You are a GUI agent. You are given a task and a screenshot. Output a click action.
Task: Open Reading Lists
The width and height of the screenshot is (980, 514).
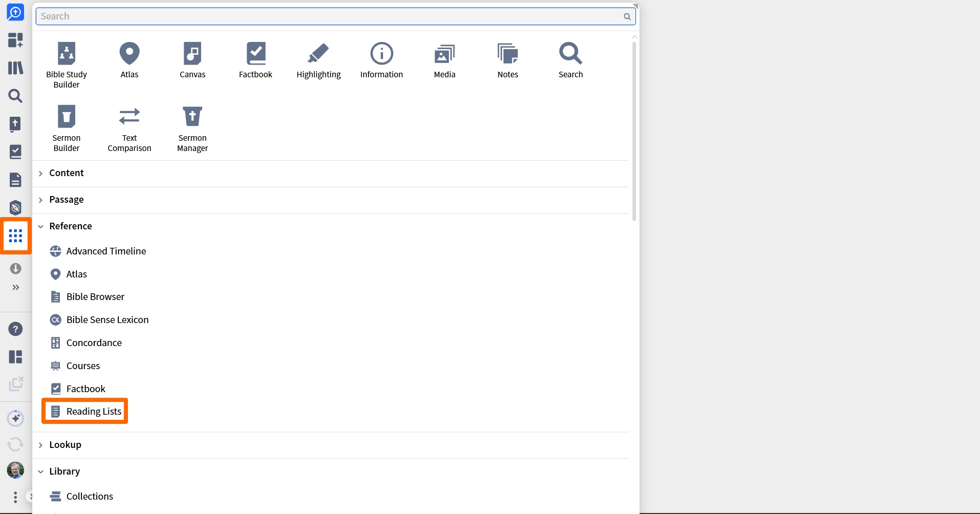pos(86,412)
